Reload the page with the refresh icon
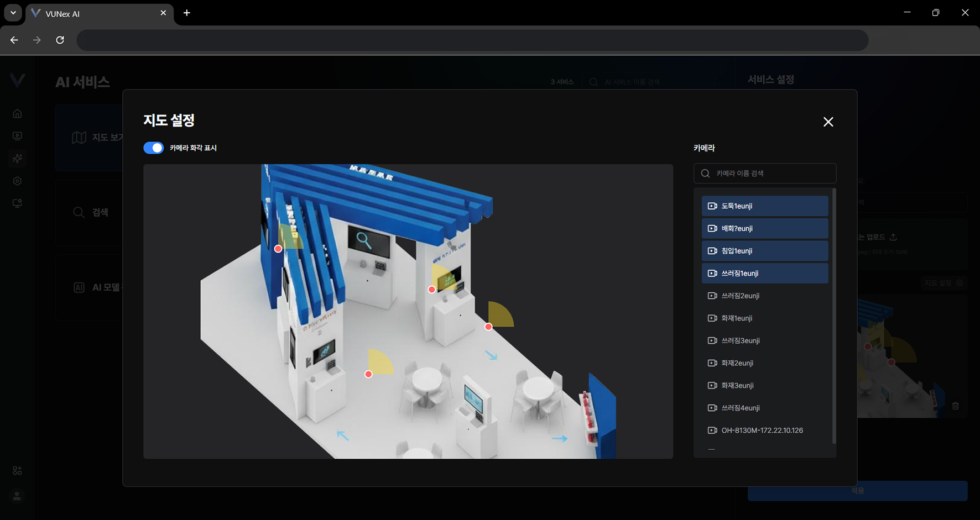 point(60,40)
